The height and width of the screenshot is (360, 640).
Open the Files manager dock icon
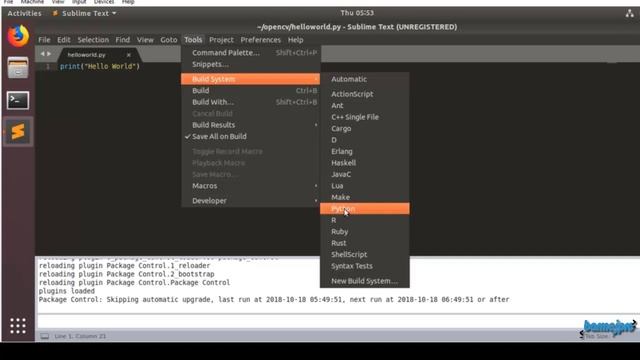click(x=18, y=68)
